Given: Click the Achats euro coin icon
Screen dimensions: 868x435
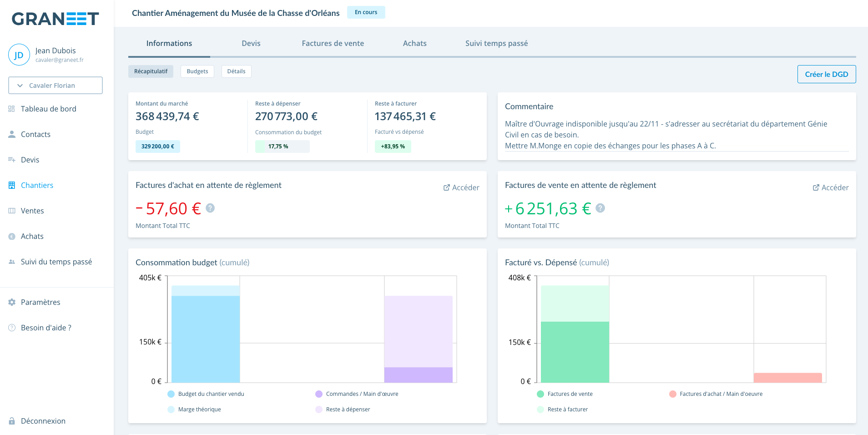Looking at the screenshot, I should click(x=12, y=236).
